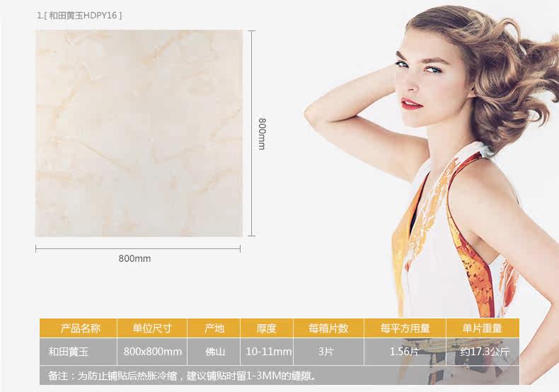Click the 单片重量 header cell
This screenshot has width=559, height=392.
(x=482, y=328)
